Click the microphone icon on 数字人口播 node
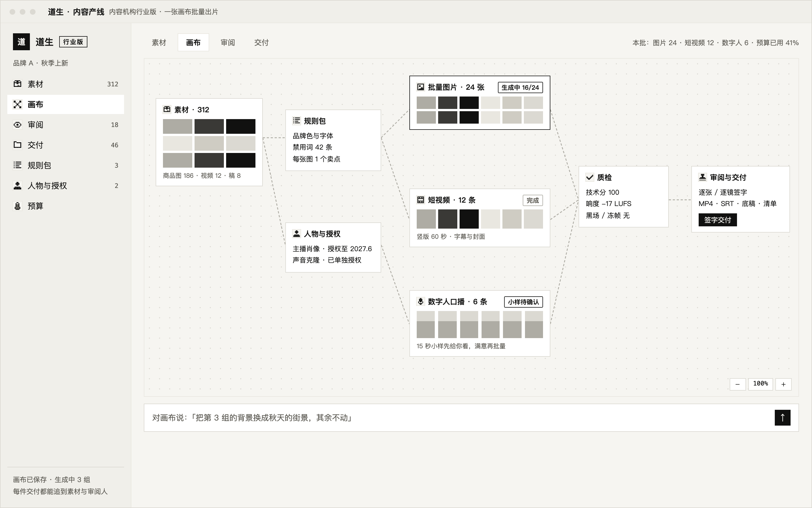Screen dimensions: 812x508 coord(420,301)
